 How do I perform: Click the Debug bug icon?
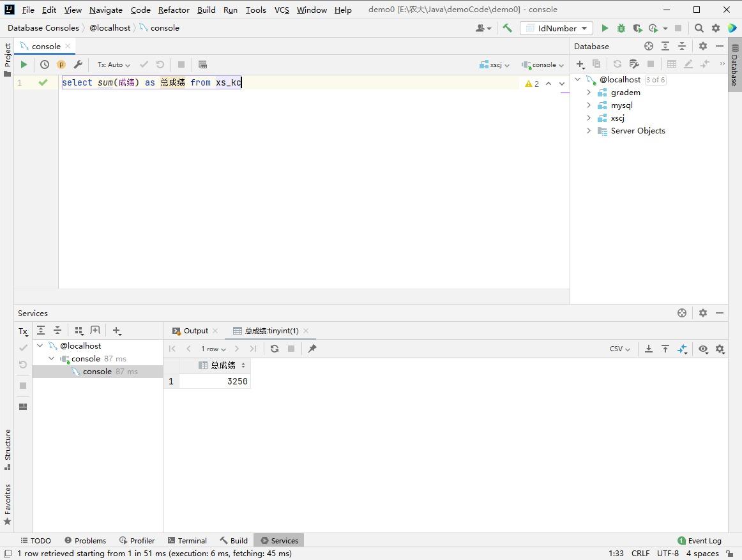click(621, 28)
